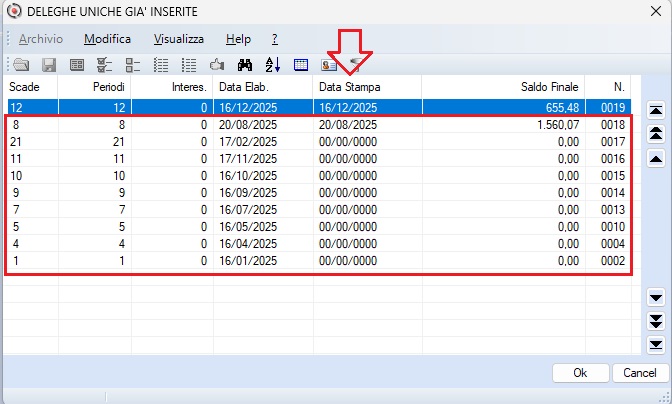This screenshot has width=672, height=404.
Task: Select row number 0015
Action: (x=613, y=176)
